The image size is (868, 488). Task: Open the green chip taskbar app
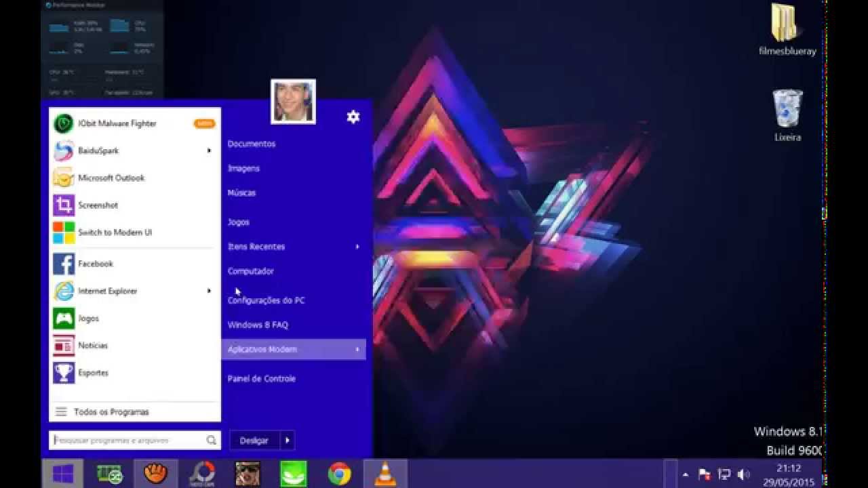pos(109,474)
